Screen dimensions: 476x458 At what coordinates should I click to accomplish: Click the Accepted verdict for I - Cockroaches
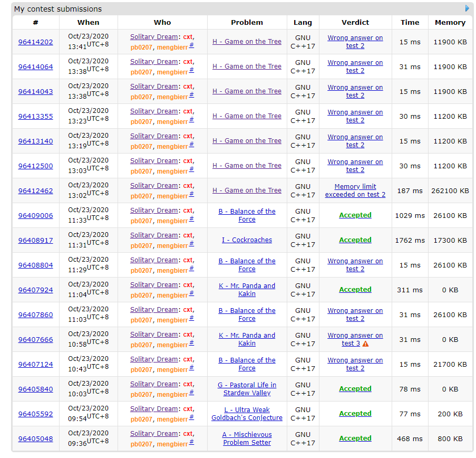[x=355, y=240]
